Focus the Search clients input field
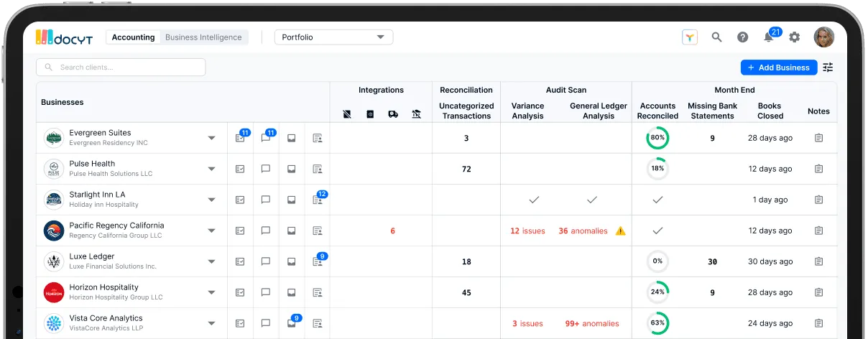This screenshot has height=339, width=868. pyautogui.click(x=121, y=67)
